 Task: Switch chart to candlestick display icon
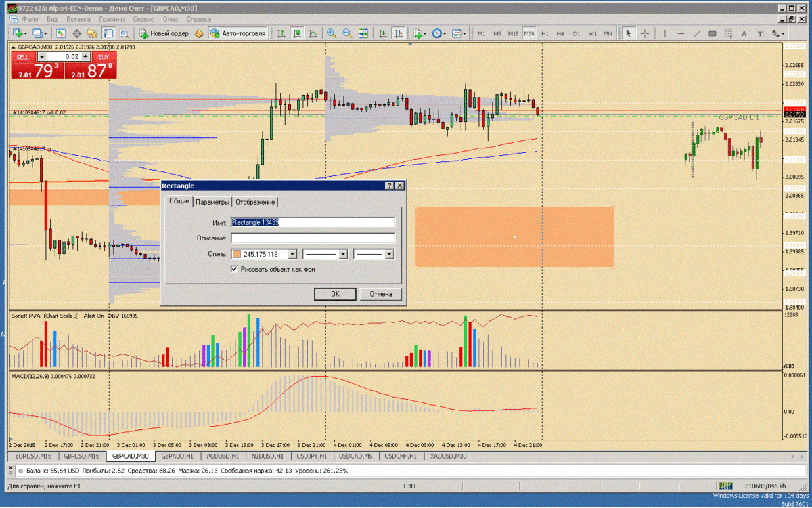pos(297,33)
